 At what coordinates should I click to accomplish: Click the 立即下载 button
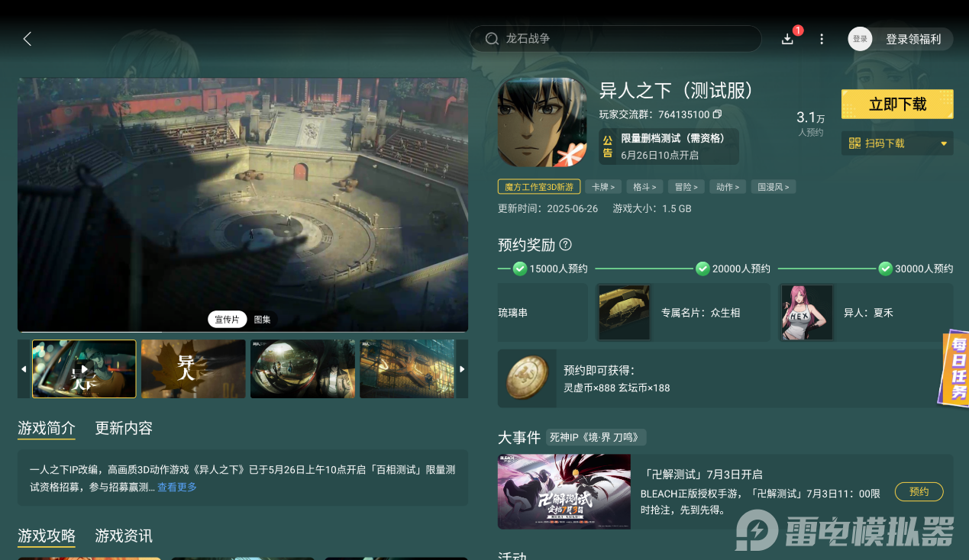[897, 105]
